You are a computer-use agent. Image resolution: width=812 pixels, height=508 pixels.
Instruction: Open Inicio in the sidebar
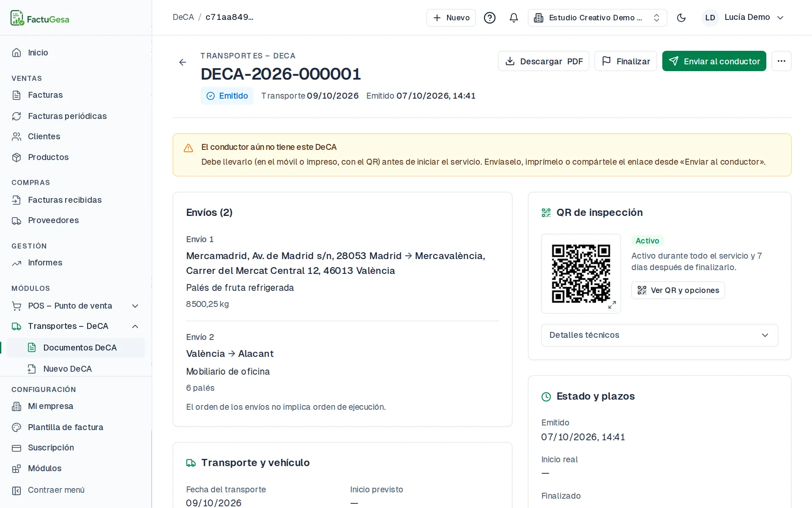[76, 52]
